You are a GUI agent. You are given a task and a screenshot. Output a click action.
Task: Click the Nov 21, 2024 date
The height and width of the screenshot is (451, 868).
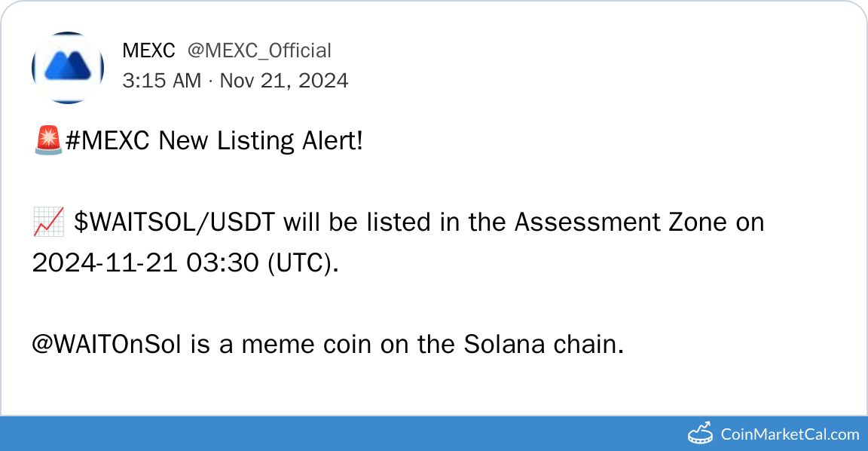284,80
